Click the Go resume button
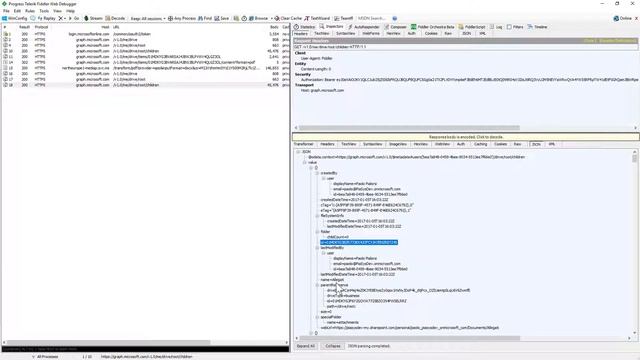 pyautogui.click(x=74, y=18)
